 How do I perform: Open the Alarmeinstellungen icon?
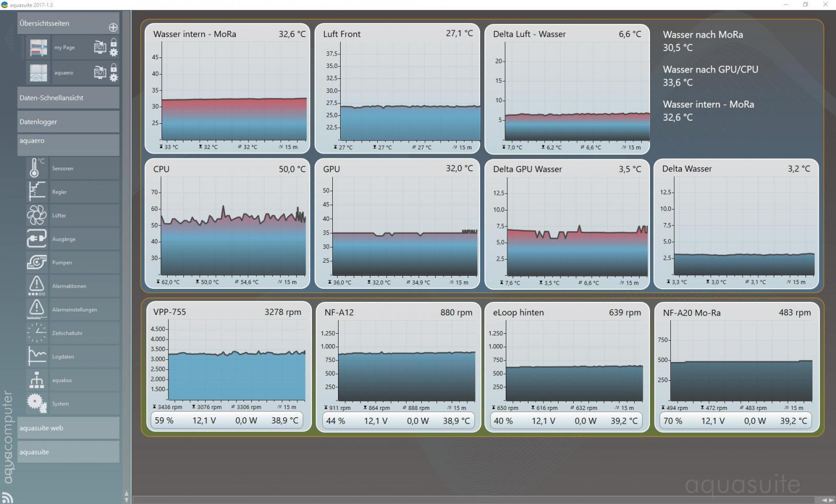click(x=37, y=309)
